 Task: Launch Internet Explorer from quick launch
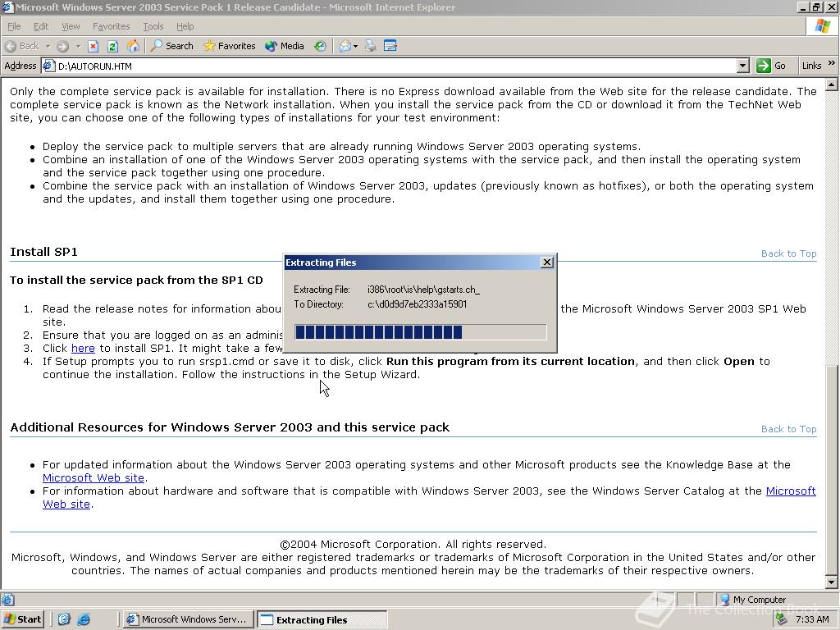[x=84, y=619]
